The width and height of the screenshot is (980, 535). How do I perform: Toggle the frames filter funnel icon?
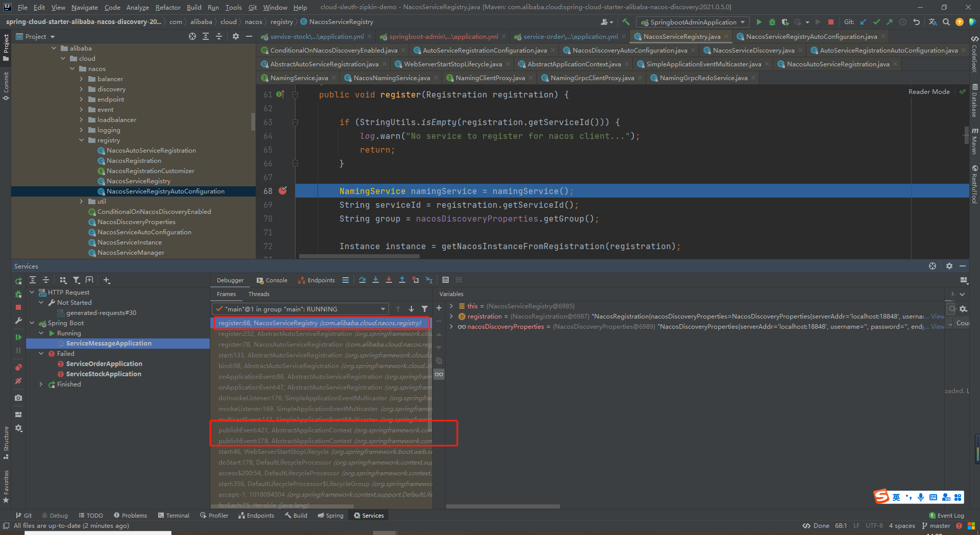click(425, 309)
